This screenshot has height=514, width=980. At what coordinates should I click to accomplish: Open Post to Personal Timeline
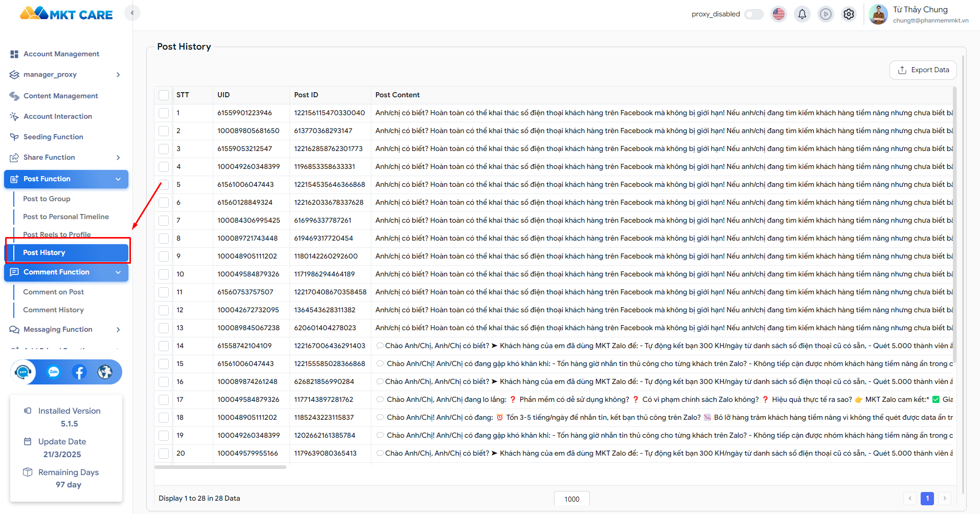click(66, 217)
